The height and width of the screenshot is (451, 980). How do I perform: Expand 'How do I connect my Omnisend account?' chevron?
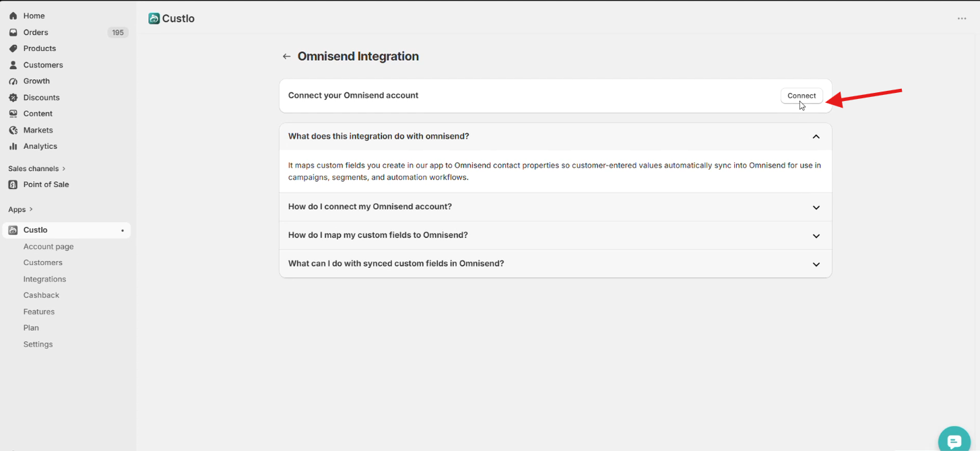[x=816, y=207]
